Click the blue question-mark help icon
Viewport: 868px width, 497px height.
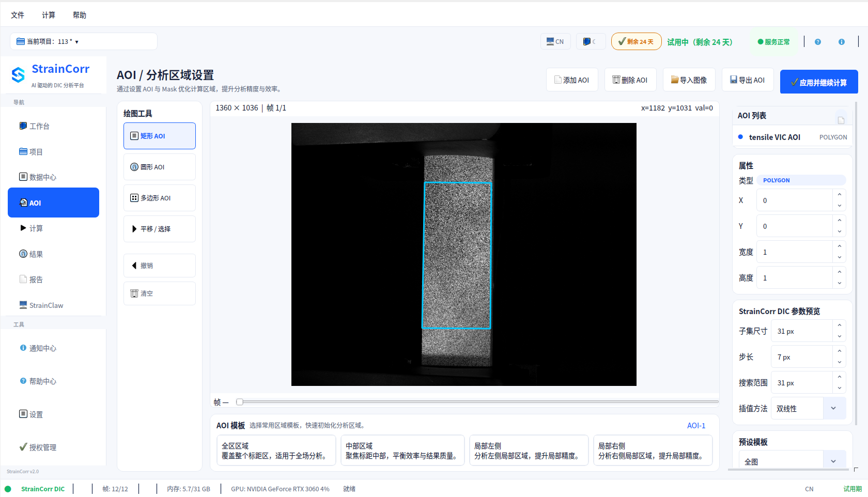click(818, 42)
